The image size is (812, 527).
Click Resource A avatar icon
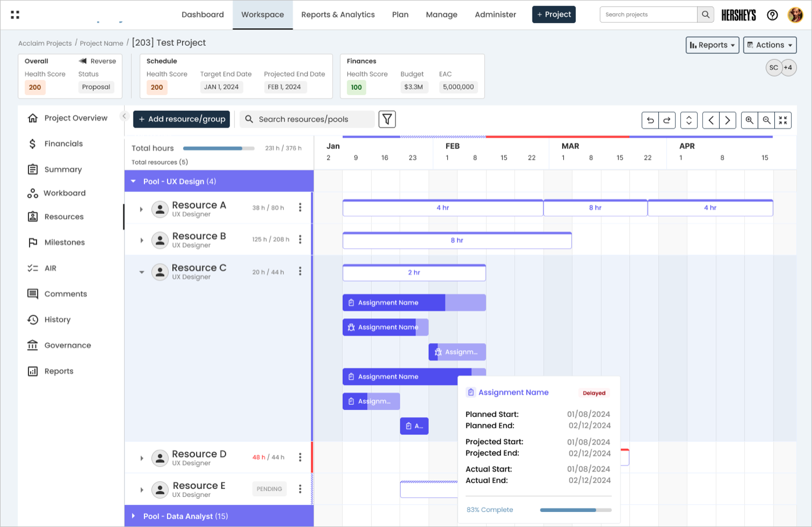(x=160, y=209)
